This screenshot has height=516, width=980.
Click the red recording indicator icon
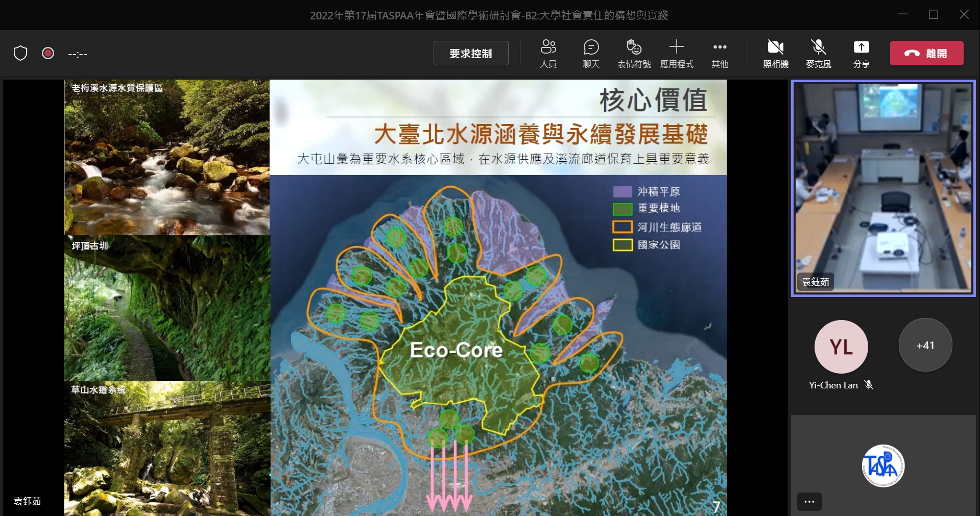[x=48, y=53]
